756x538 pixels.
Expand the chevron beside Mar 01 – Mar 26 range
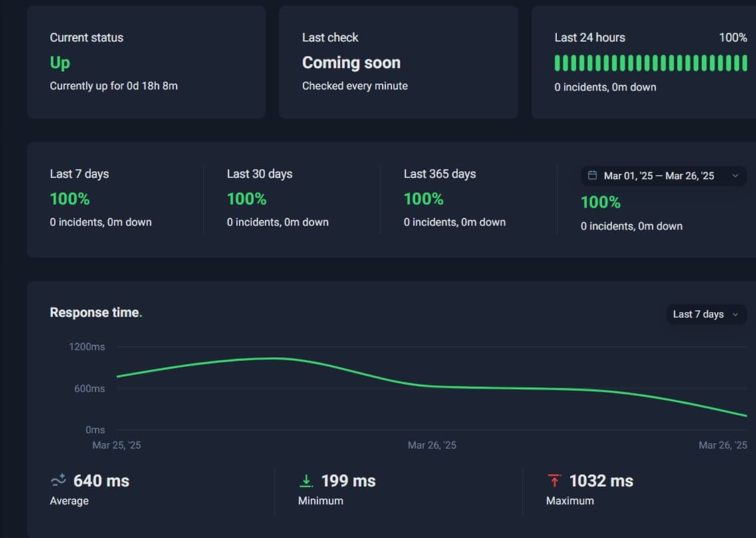tap(735, 176)
